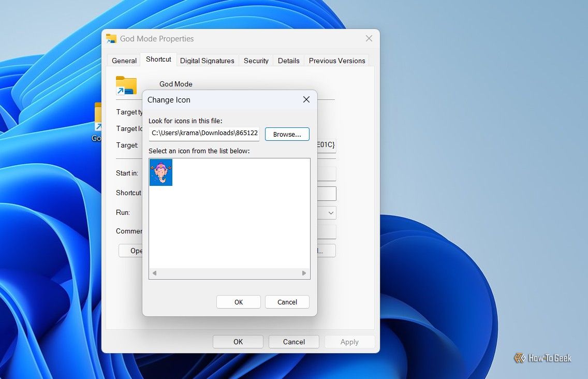
Task: Switch to the Details tab
Action: coord(288,61)
